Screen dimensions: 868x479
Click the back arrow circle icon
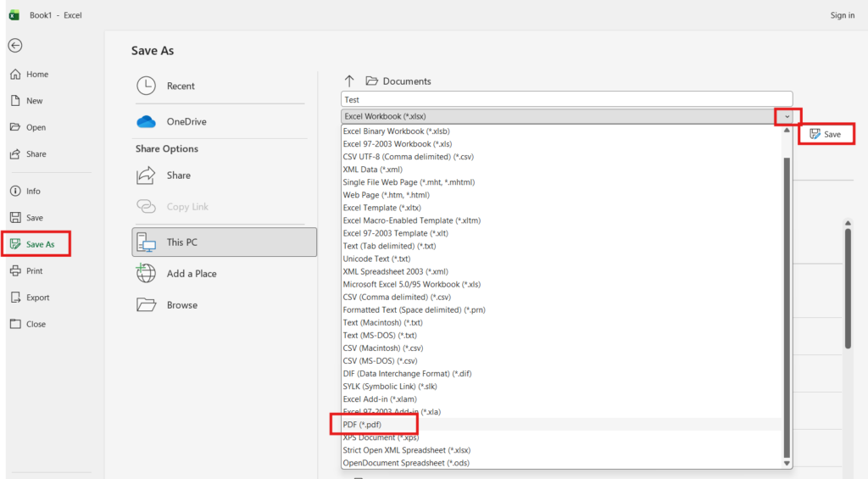(x=14, y=46)
